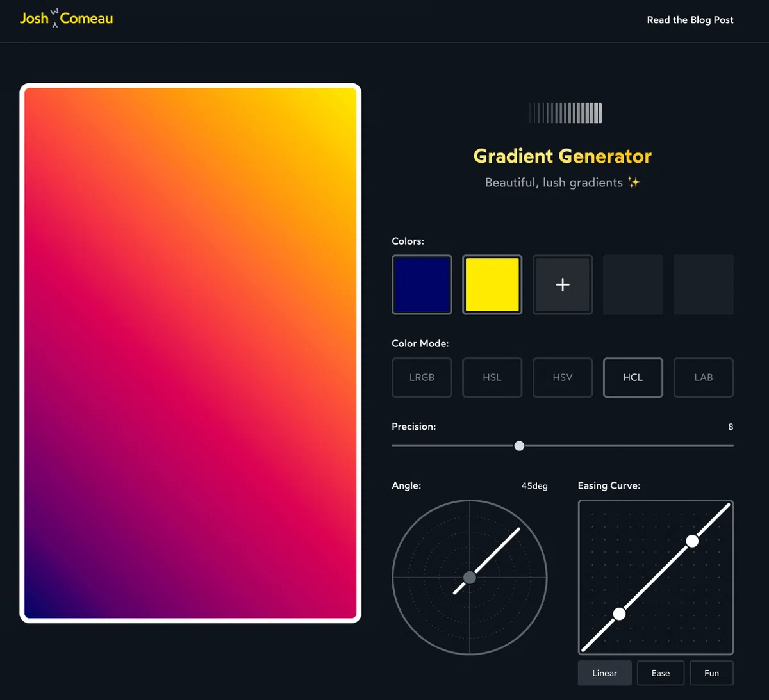Click the Angle: label
This screenshot has width=769, height=700.
tap(406, 486)
